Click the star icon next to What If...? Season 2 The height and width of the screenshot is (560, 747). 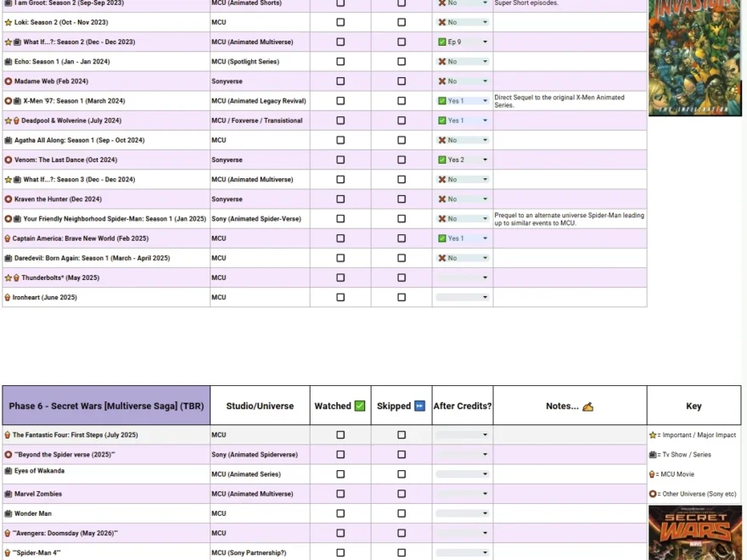point(8,41)
